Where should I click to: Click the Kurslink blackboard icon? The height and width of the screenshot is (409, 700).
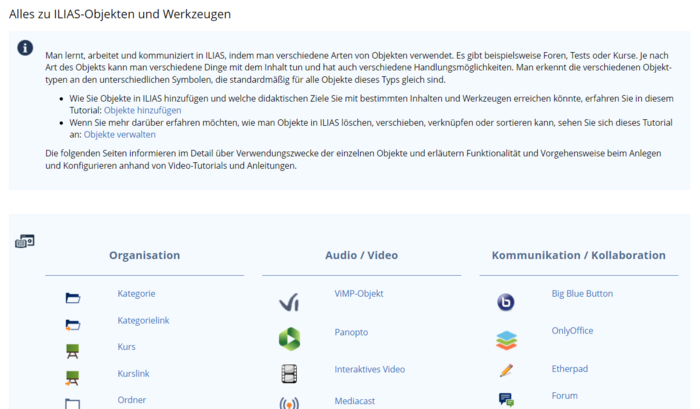pyautogui.click(x=72, y=378)
